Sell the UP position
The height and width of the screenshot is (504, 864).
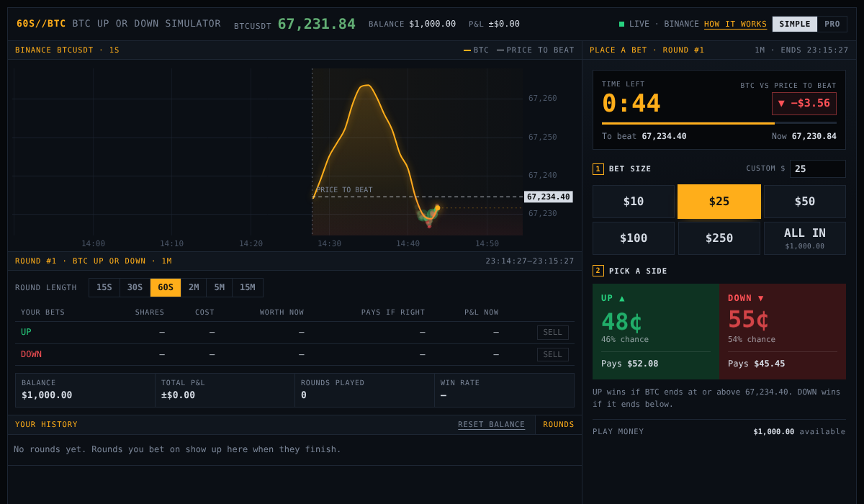click(553, 333)
